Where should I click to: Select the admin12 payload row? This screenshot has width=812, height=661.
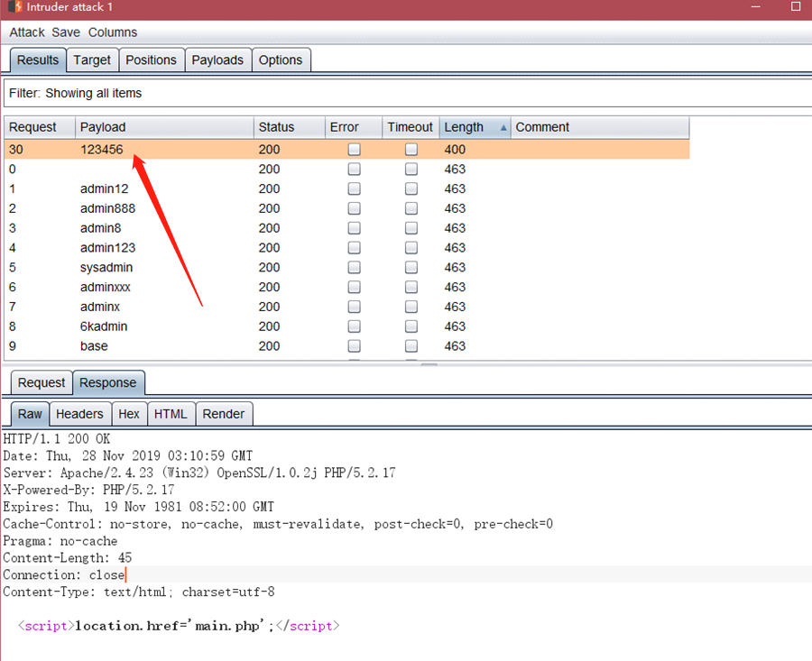(347, 189)
